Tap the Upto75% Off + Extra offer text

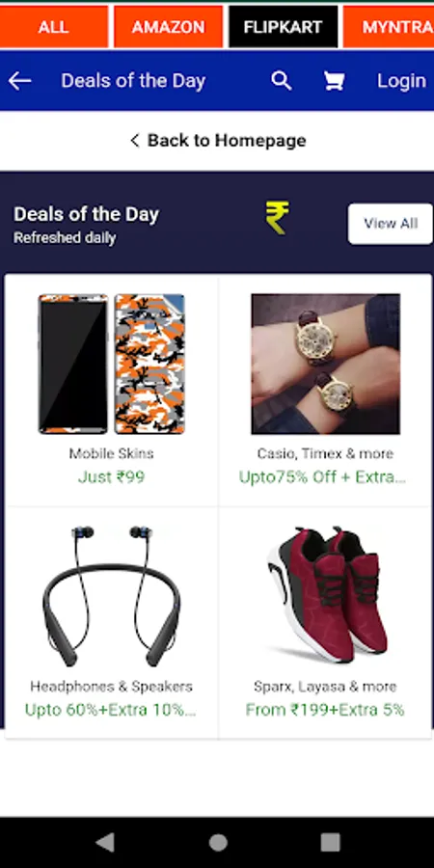[323, 477]
